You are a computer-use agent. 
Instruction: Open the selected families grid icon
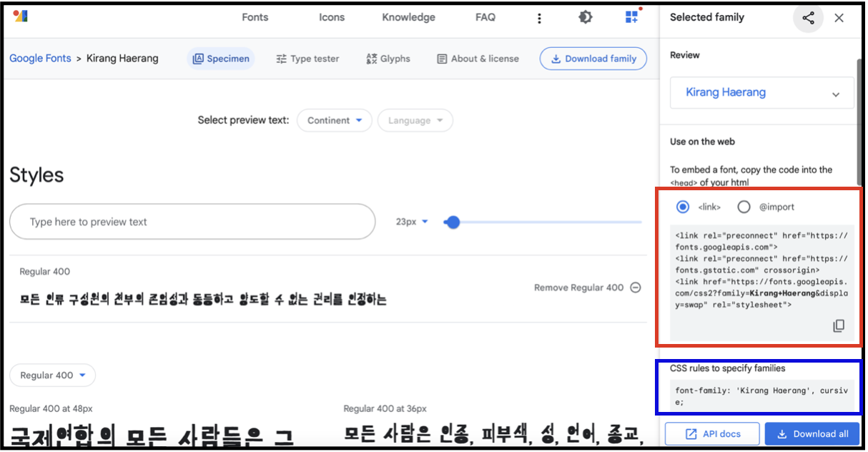[632, 16]
